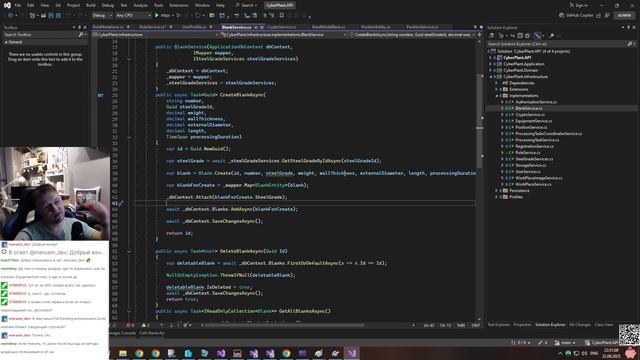Select AuthorizationService.cs in Solution Explorer
The image size is (640, 360).
[x=536, y=102]
